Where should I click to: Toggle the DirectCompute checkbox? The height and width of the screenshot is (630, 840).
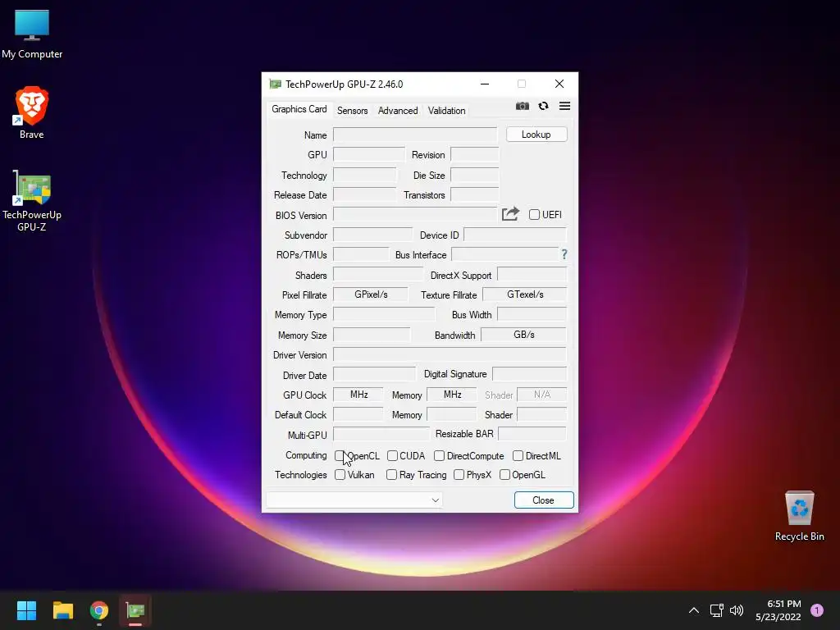pyautogui.click(x=440, y=456)
